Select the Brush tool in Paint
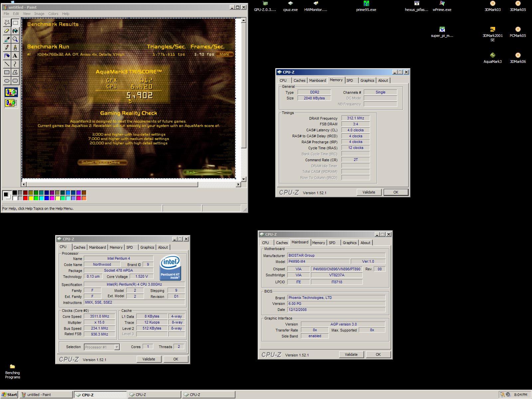Viewport: 532px width, 399px height. click(15, 47)
